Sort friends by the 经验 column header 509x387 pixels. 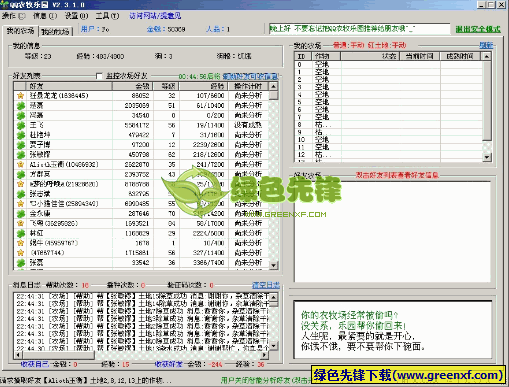click(204, 86)
